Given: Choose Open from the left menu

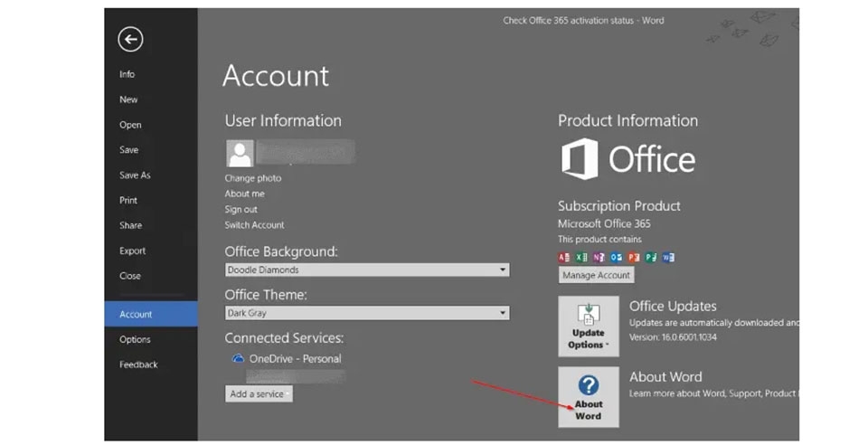Looking at the screenshot, I should click(x=130, y=125).
